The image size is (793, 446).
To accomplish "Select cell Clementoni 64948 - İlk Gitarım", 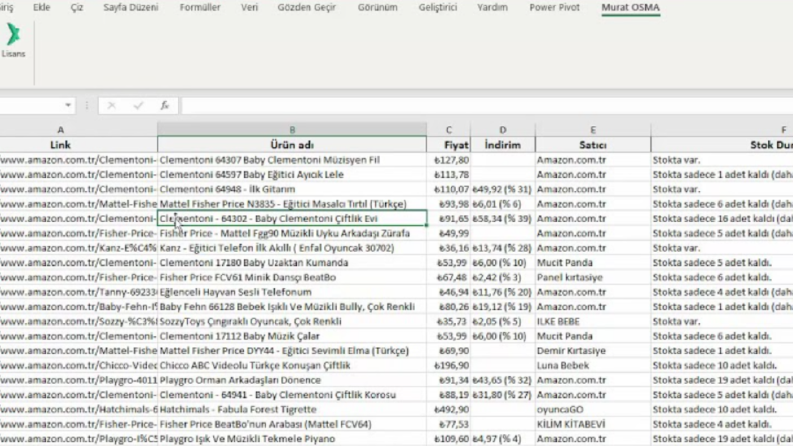I will pyautogui.click(x=292, y=189).
